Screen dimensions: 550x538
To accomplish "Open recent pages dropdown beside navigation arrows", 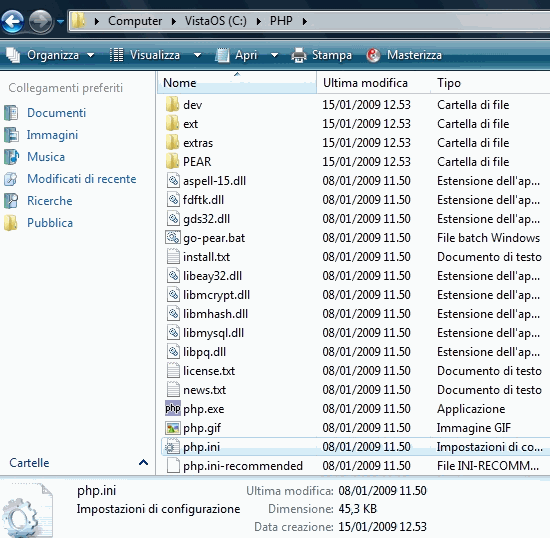I will 61,22.
